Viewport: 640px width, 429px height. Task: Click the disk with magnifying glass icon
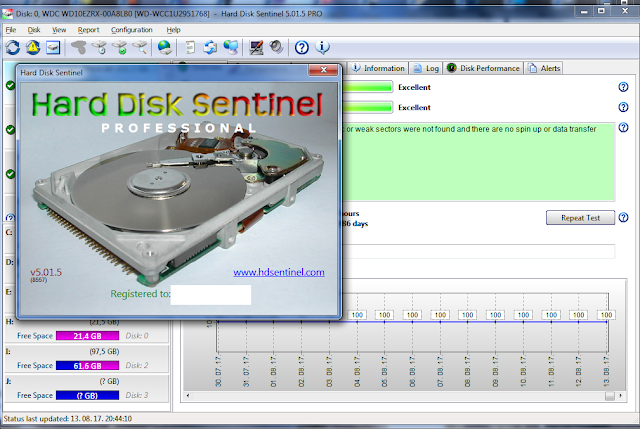click(x=140, y=48)
